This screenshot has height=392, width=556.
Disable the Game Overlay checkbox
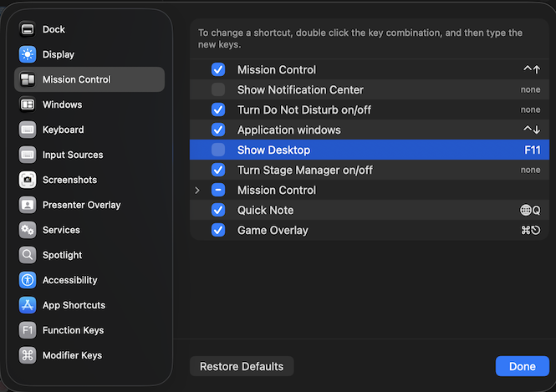coord(218,230)
